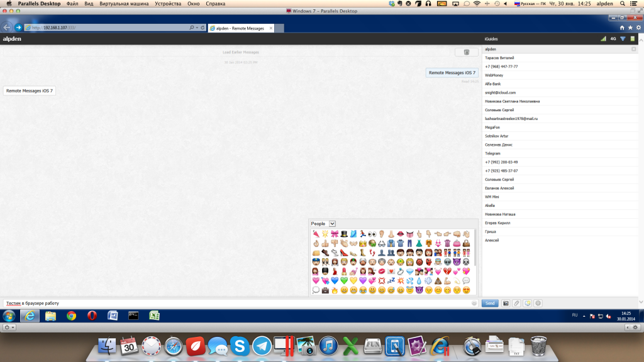Insert the green heart emoji
The width and height of the screenshot is (644, 362).
[x=344, y=281]
